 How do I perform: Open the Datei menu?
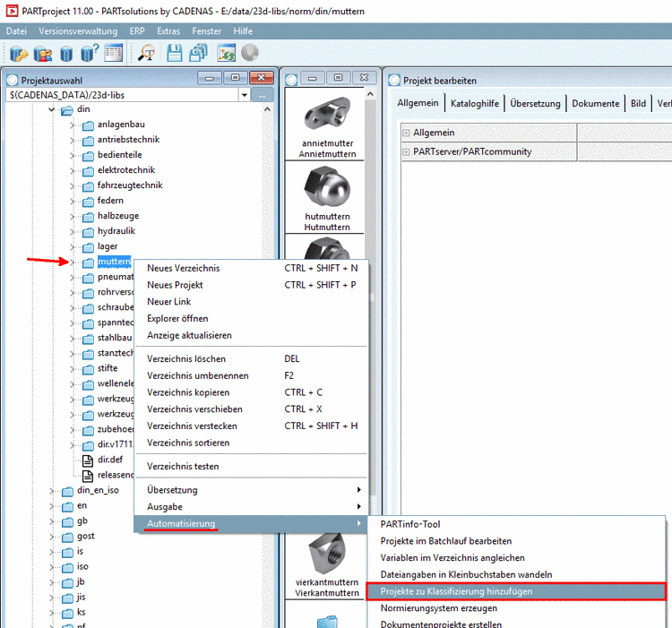point(16,30)
